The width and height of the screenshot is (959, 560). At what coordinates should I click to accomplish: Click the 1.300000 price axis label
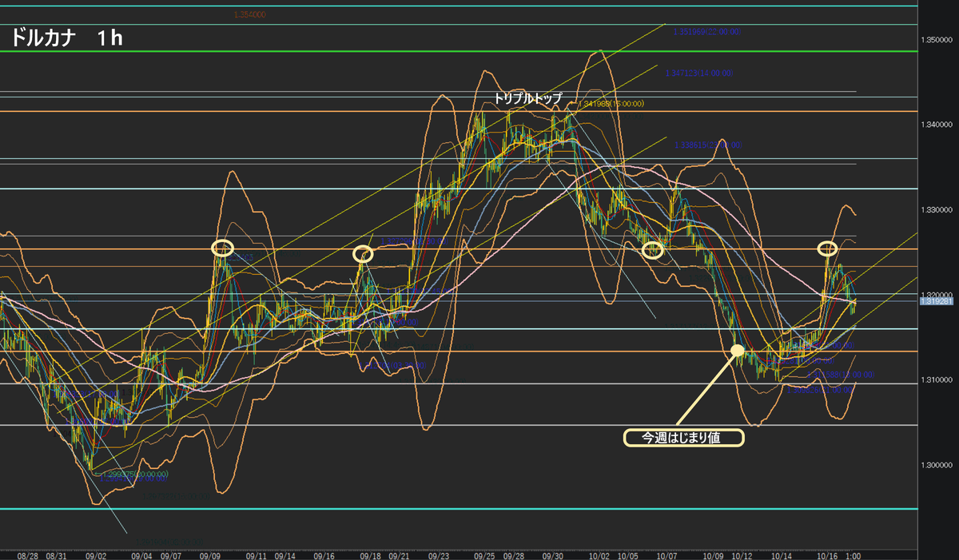click(x=937, y=463)
